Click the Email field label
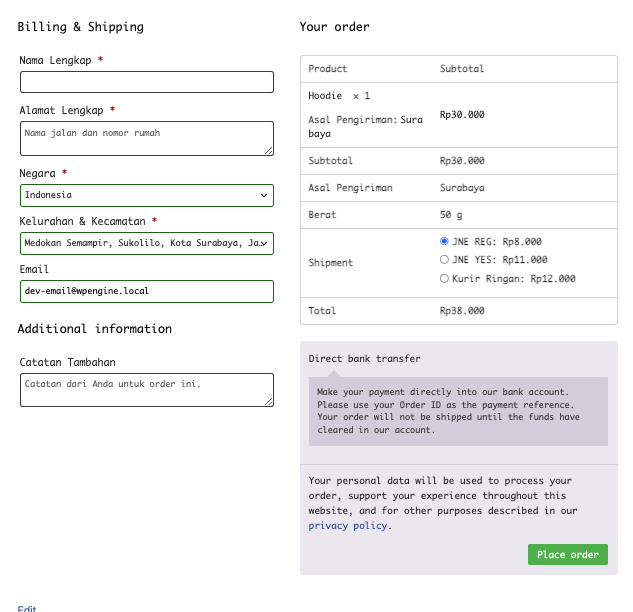This screenshot has width=633, height=612. tap(34, 269)
